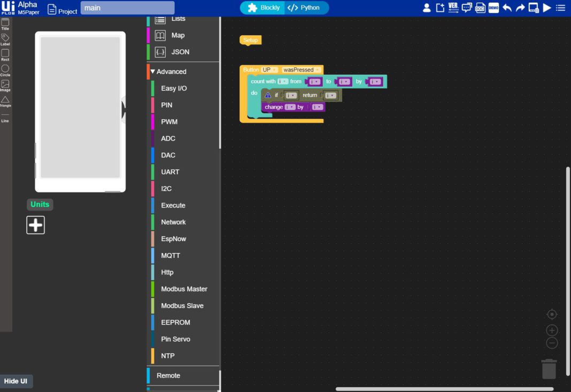Click the Hide UI button

coord(16,381)
